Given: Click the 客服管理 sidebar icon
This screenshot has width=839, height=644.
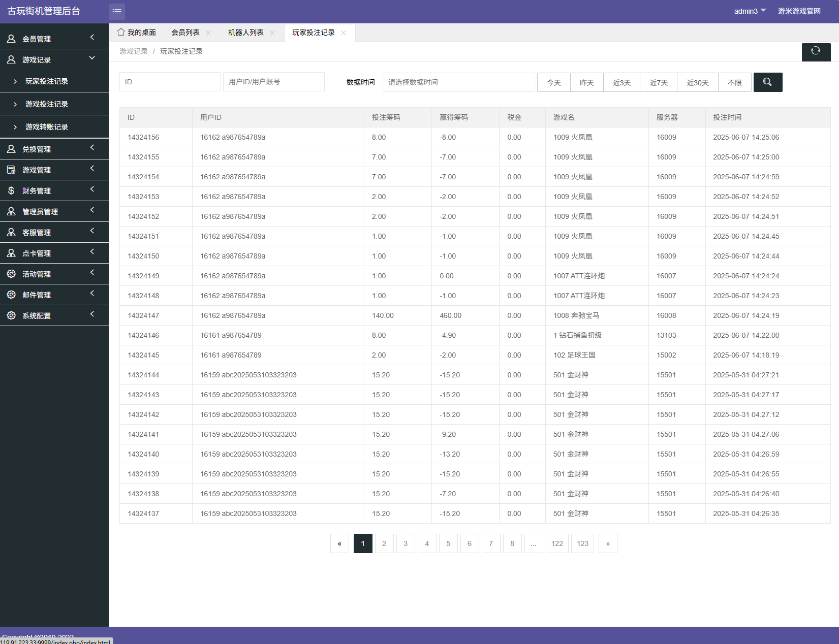Looking at the screenshot, I should [x=11, y=232].
